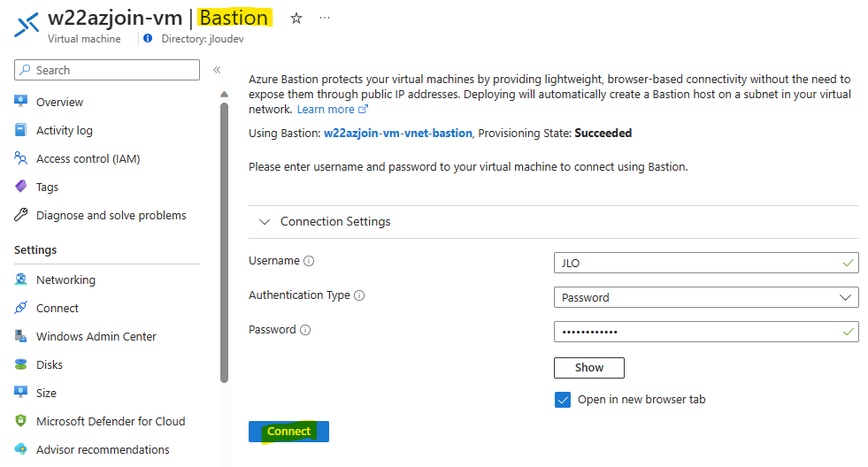
Task: Click the Access control people icon
Action: 20,158
